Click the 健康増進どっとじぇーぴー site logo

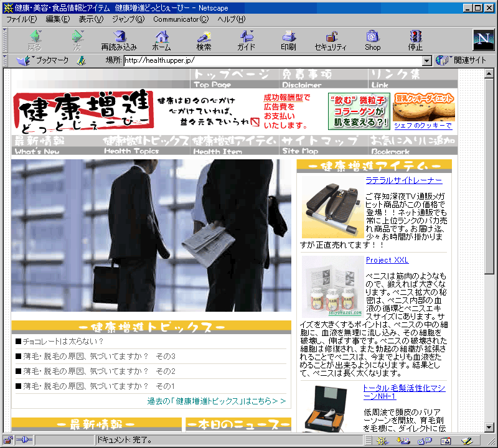(x=83, y=111)
